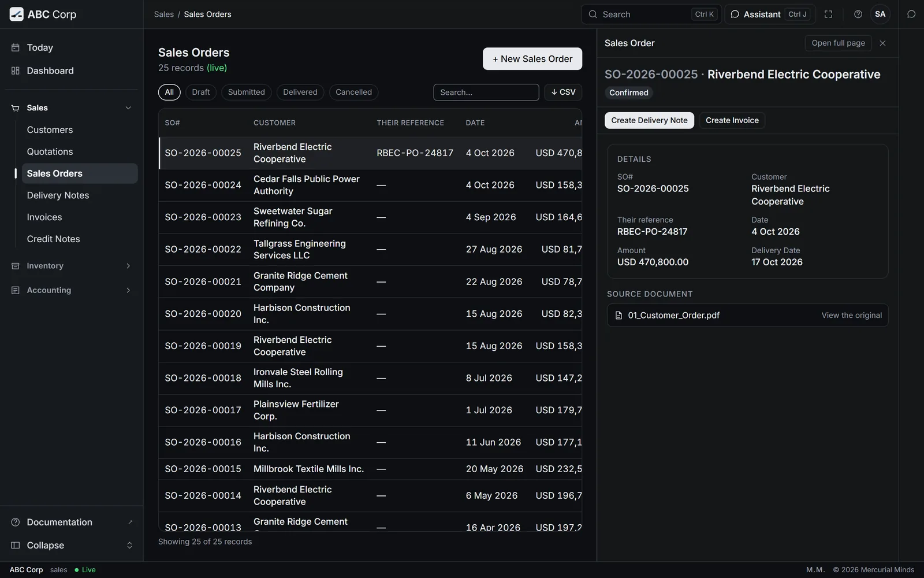This screenshot has width=924, height=578.
Task: Open Customers in the Sales menu
Action: 80,130
